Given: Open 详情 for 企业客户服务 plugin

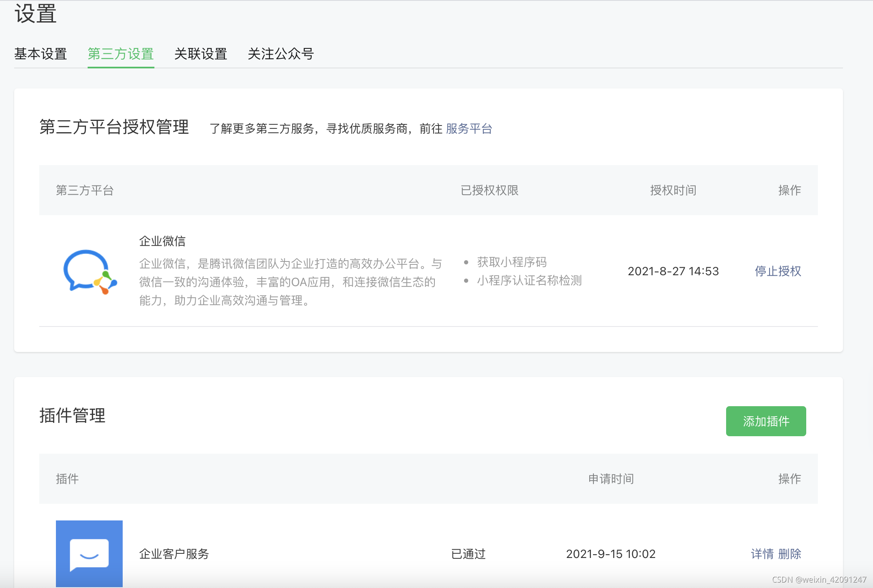Looking at the screenshot, I should [x=762, y=554].
